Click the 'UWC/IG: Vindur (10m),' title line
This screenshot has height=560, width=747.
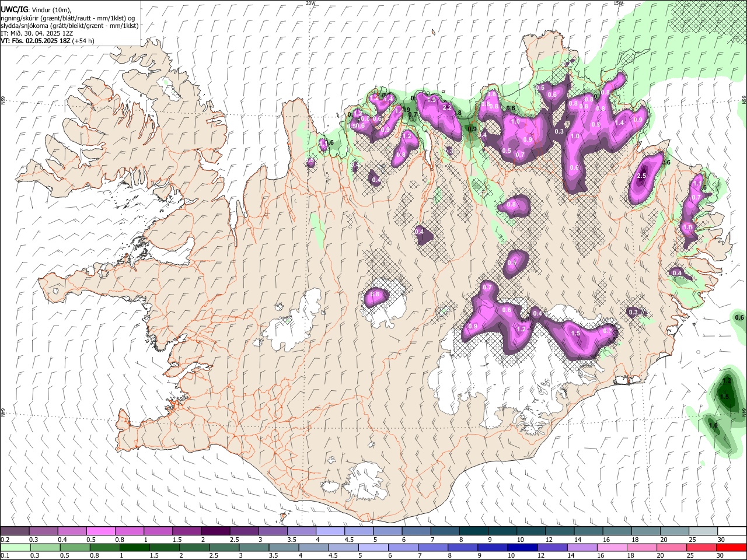[x=35, y=10]
